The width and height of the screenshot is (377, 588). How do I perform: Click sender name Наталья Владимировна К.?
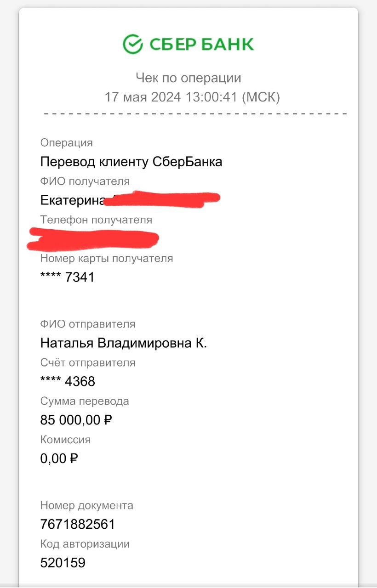coord(124,343)
